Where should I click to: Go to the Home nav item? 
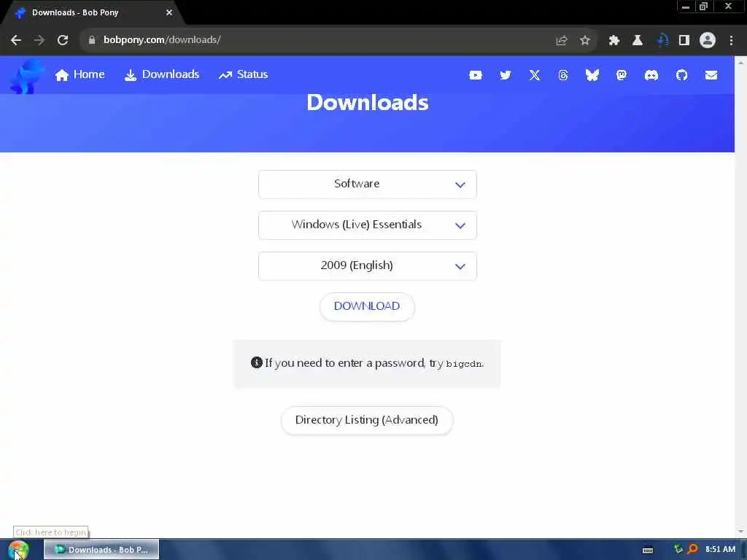(x=80, y=75)
